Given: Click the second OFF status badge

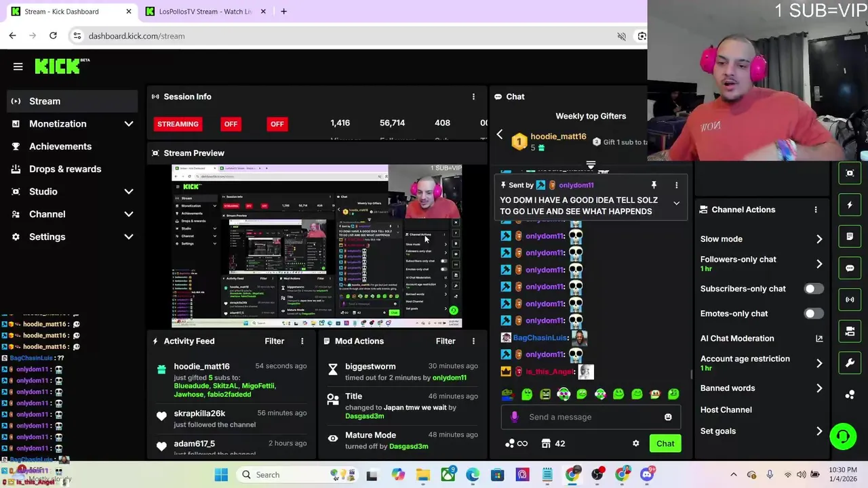Looking at the screenshot, I should coord(277,124).
